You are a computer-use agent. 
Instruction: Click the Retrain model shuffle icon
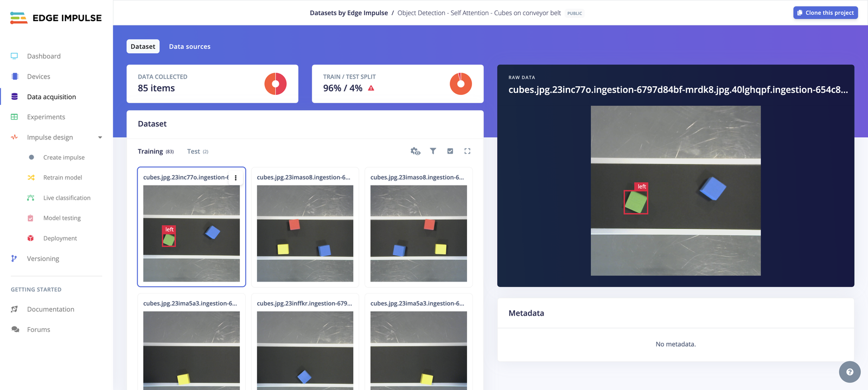(x=31, y=177)
